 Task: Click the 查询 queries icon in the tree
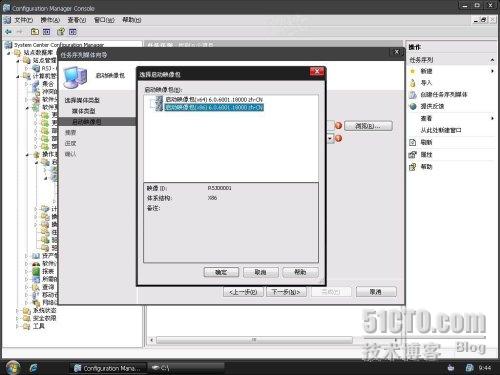[x=36, y=287]
